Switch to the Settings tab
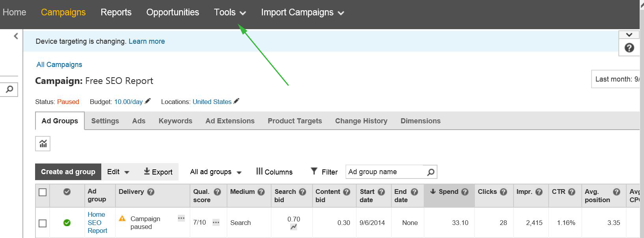 pos(105,121)
